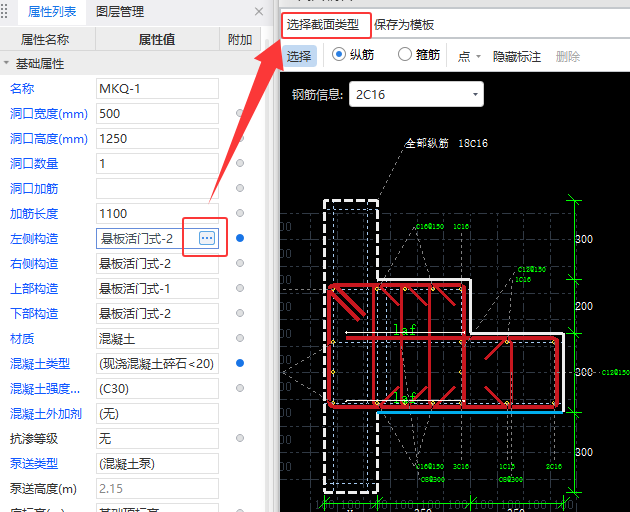Toggle 附加 dot for 洞口数量 row

coord(240,163)
